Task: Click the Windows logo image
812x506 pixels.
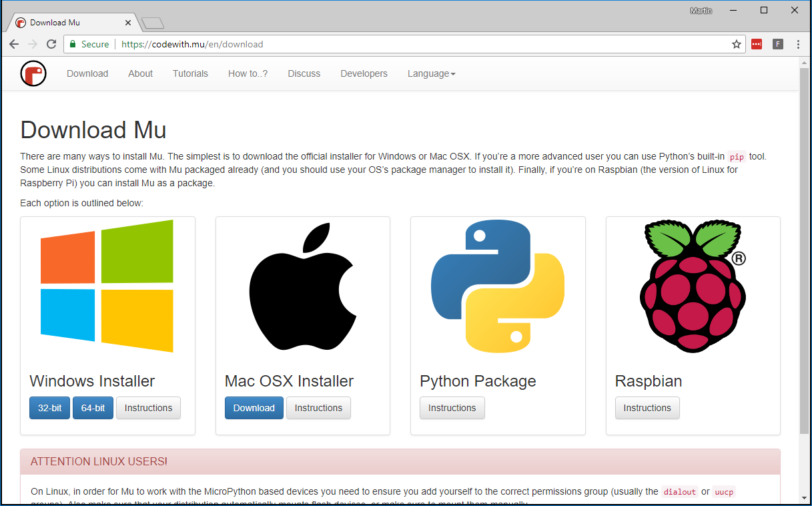Action: 107,286
